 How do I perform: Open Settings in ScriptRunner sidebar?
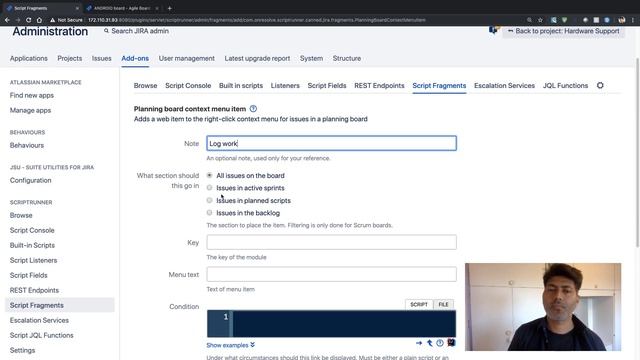point(22,350)
